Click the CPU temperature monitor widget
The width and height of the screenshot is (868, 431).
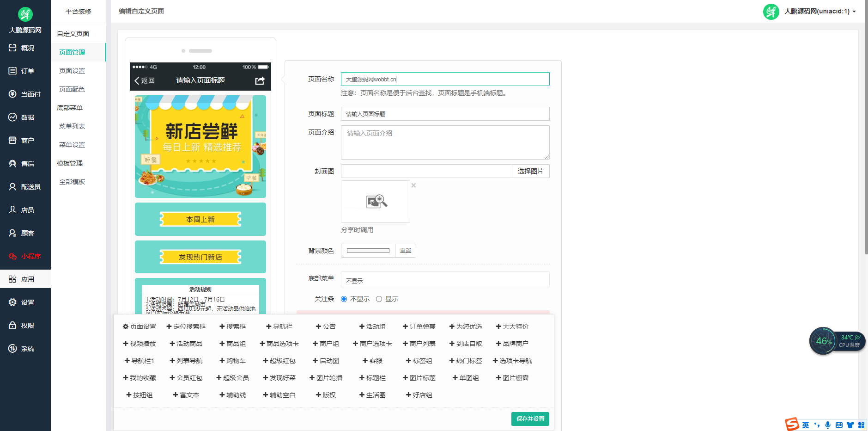(837, 341)
